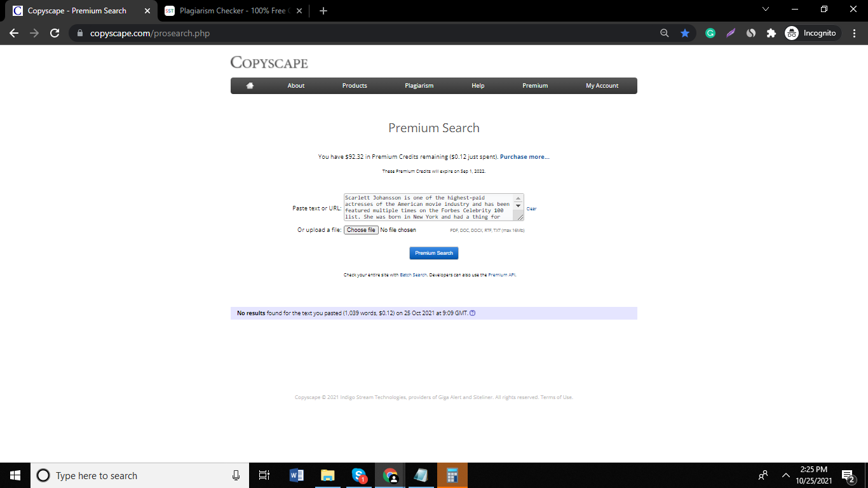This screenshot has height=488, width=868.
Task: Open the Grammarly extension
Action: [x=710, y=33]
